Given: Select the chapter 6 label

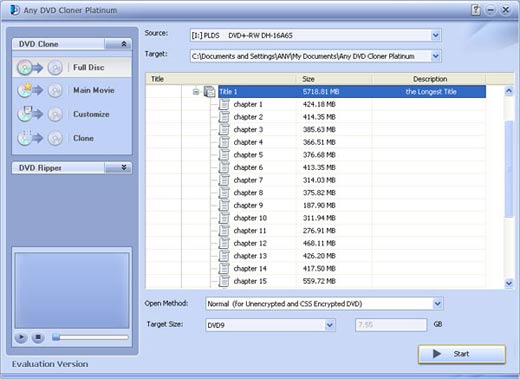Looking at the screenshot, I should pyautogui.click(x=248, y=168).
